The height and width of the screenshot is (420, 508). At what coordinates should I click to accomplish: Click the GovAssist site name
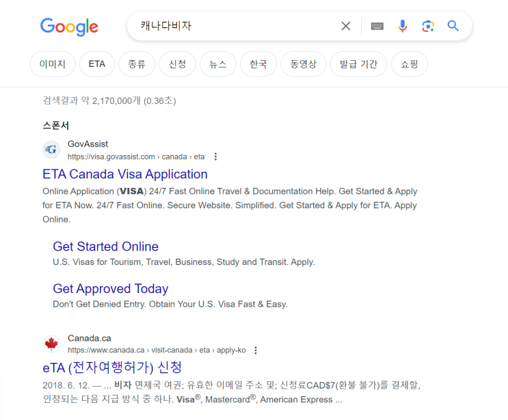click(x=88, y=144)
